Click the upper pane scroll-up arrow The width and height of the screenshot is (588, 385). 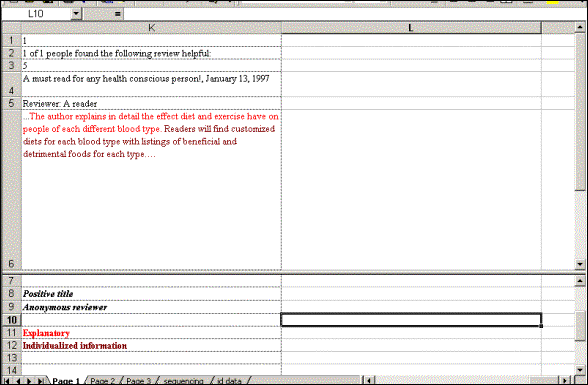[x=580, y=27]
